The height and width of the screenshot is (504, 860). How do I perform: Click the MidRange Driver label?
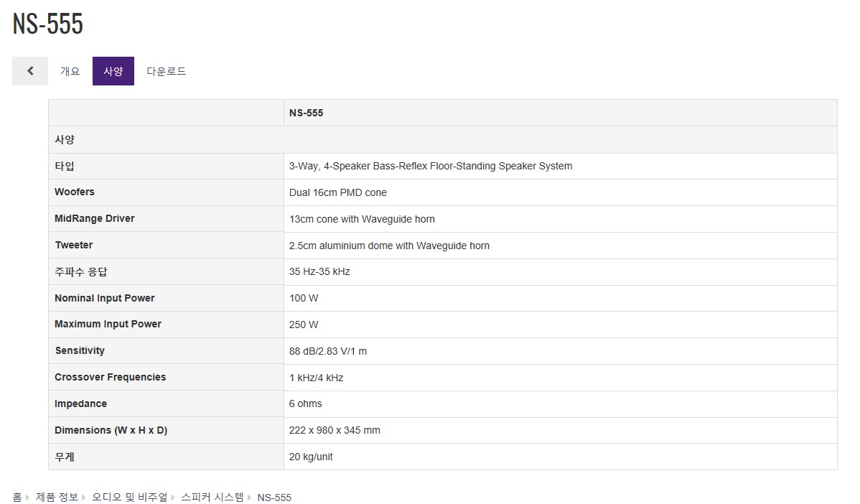(94, 218)
